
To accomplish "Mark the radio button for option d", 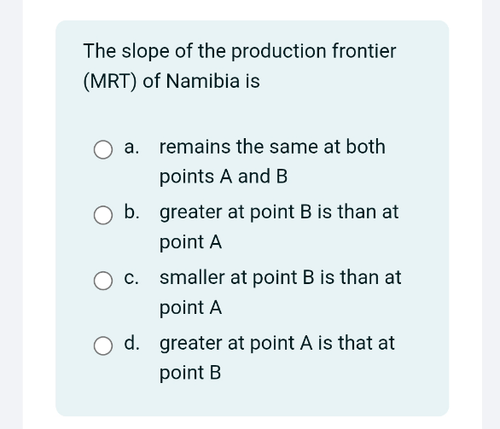I will (103, 346).
